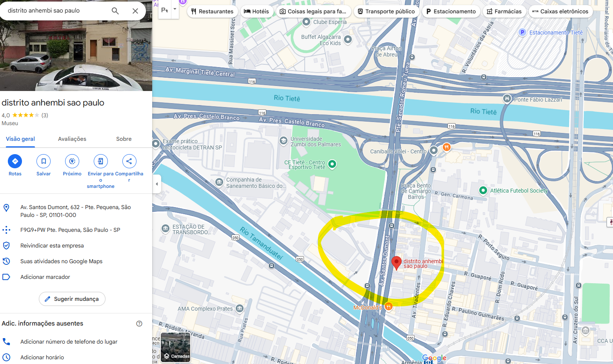Open help icon beside Adic. informações ausentes
This screenshot has width=613, height=364.
click(x=139, y=324)
